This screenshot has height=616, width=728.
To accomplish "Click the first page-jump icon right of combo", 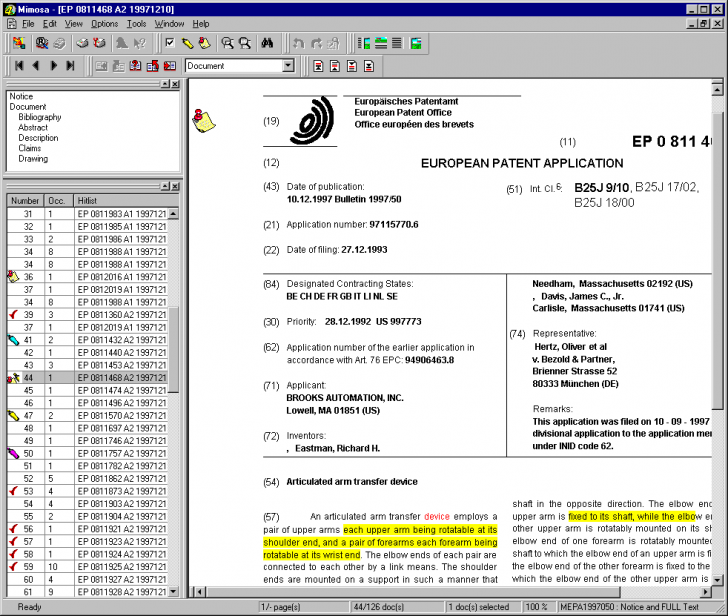I will coord(318,66).
